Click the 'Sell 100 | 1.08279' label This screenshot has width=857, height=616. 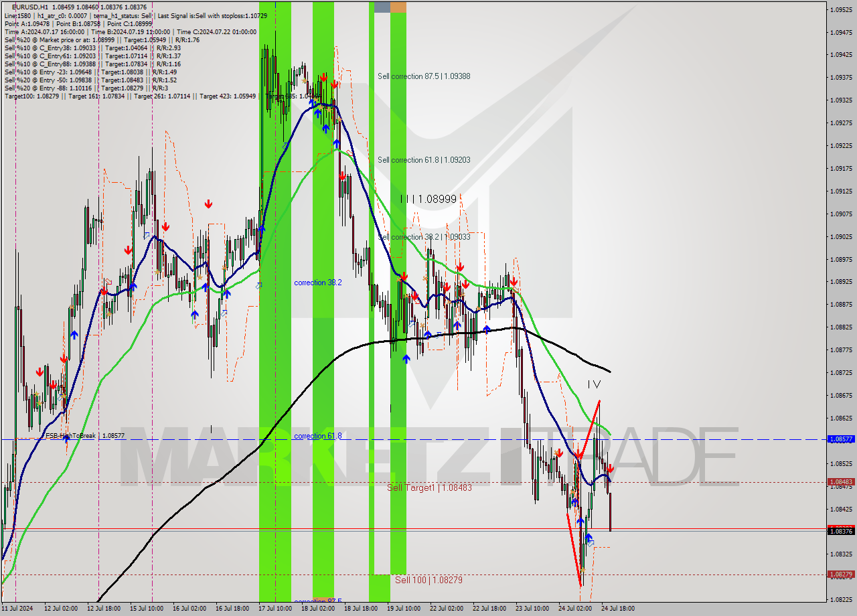428,580
